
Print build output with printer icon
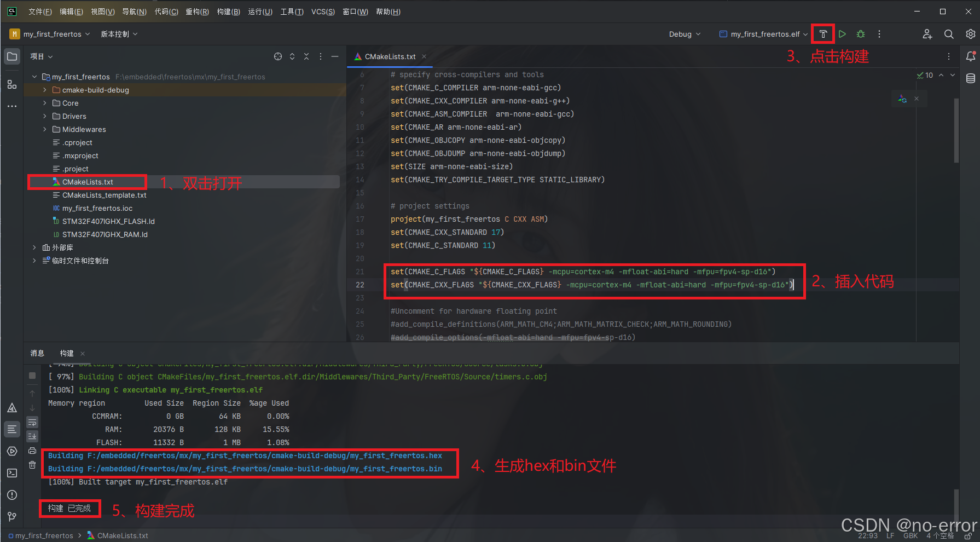coord(32,450)
